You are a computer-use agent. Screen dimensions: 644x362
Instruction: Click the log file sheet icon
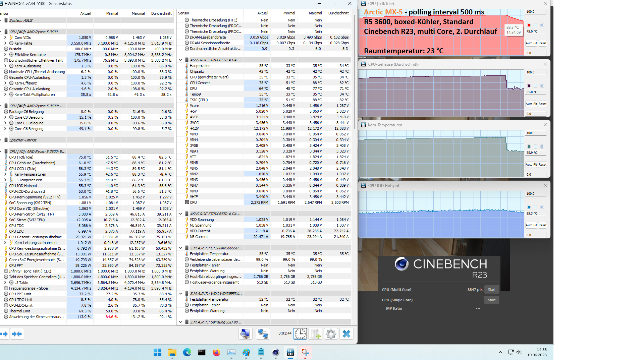pos(316,334)
